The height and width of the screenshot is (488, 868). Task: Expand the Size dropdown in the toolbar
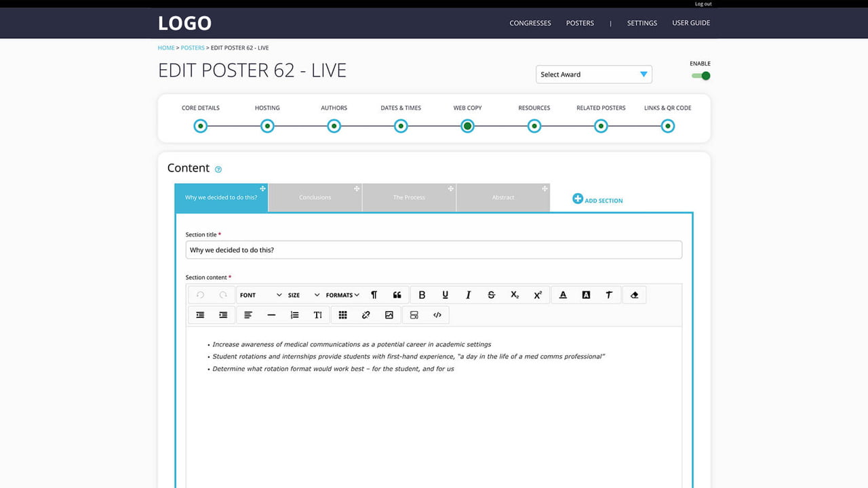click(303, 295)
